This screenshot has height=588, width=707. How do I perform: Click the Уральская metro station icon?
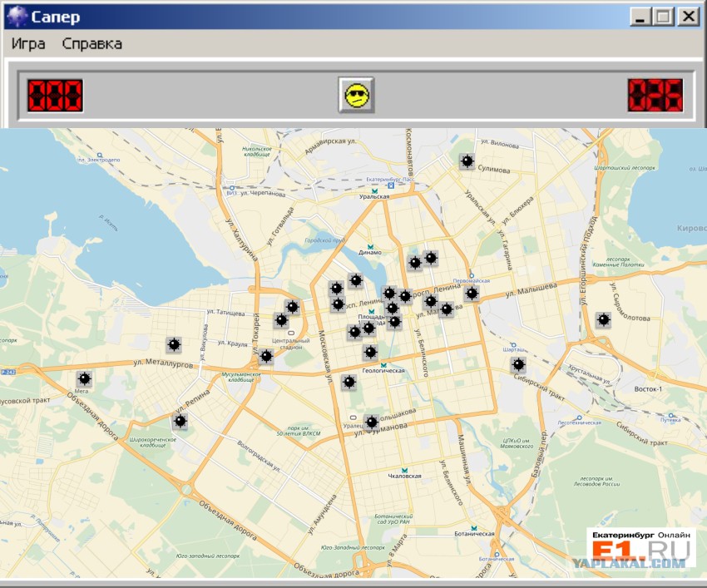(374, 191)
